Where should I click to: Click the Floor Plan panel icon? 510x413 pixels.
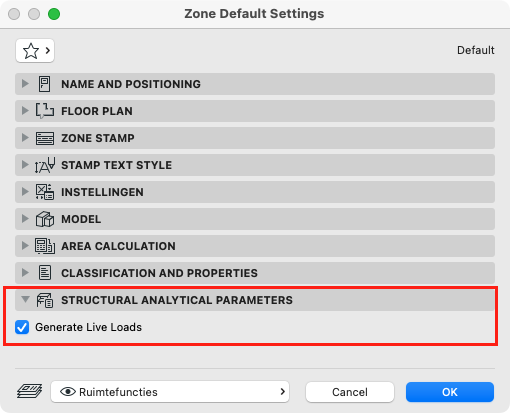[x=45, y=111]
